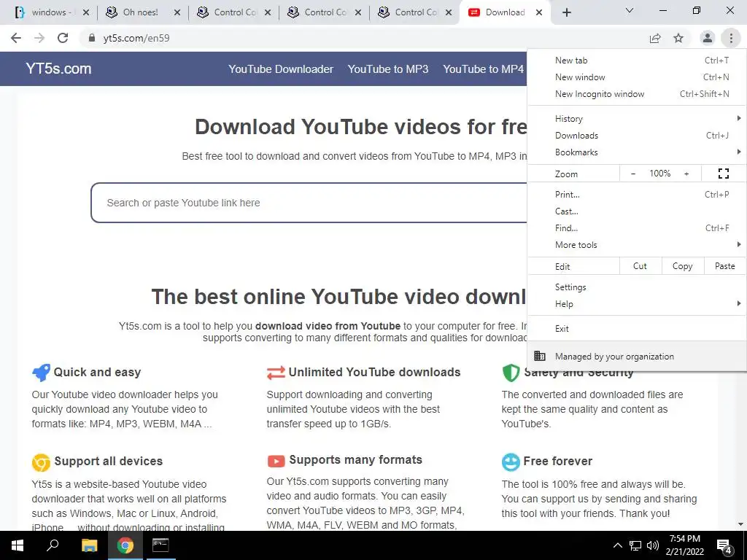Click Cut in the Edit row
Screen dimensions: 747x560
(x=640, y=266)
